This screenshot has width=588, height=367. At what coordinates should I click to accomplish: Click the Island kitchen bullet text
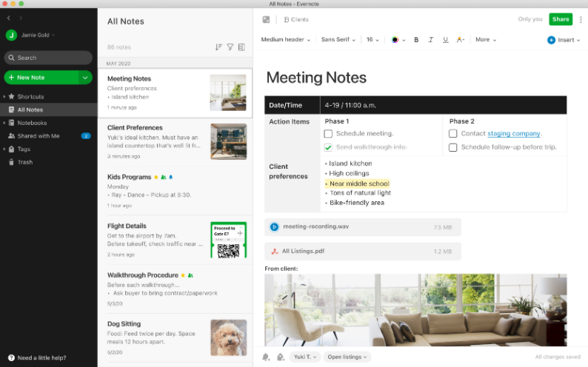point(350,164)
